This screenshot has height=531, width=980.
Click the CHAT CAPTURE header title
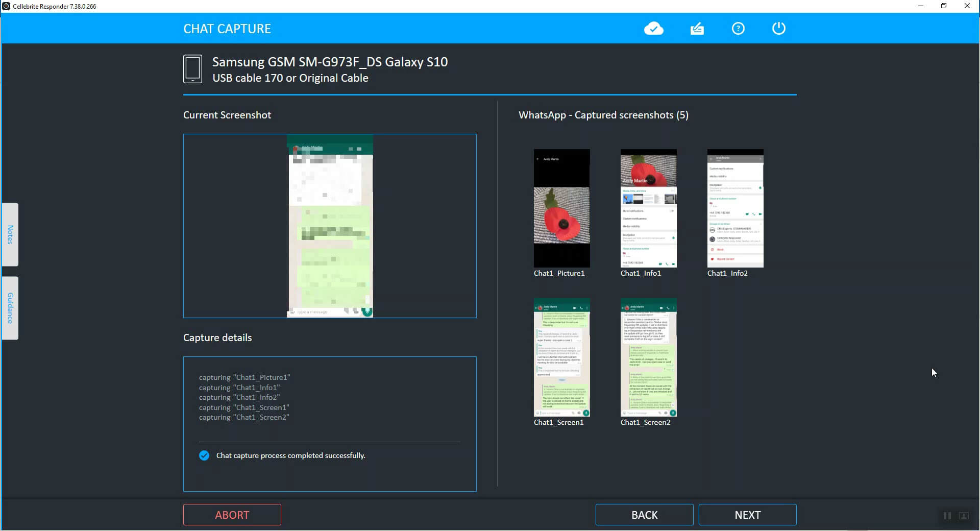(x=227, y=29)
